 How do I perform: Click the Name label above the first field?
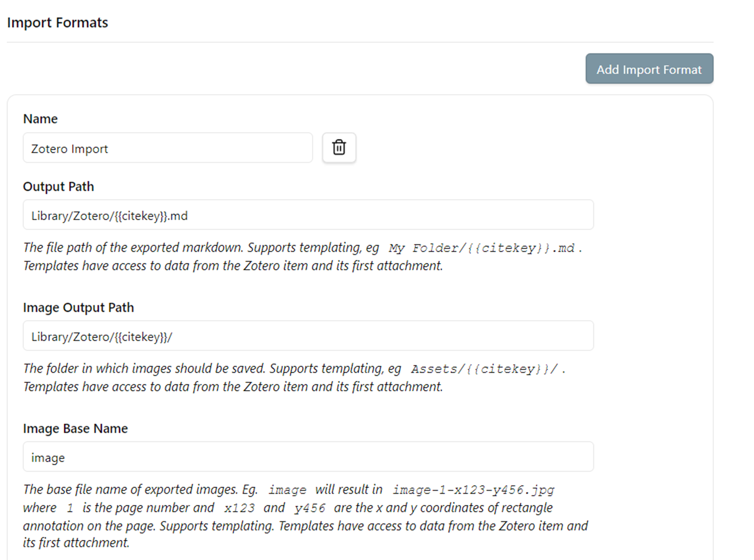(x=40, y=119)
